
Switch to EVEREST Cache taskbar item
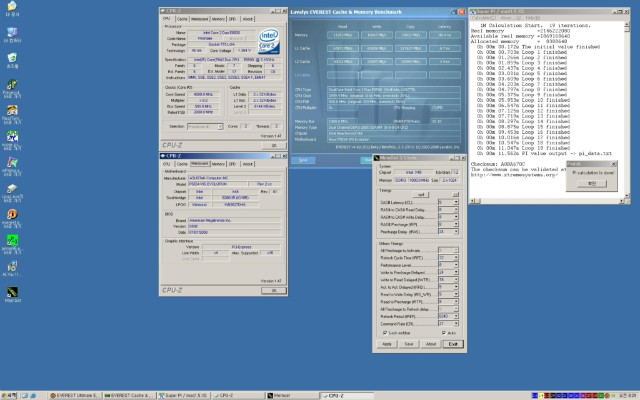click(129, 396)
